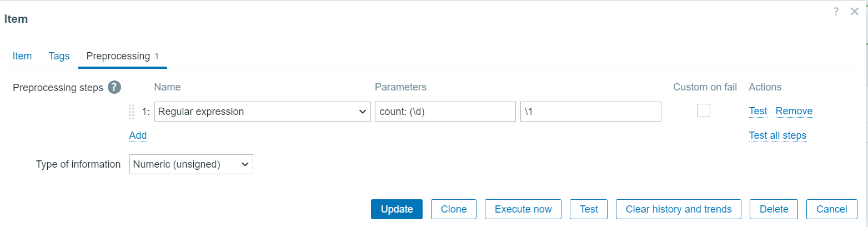Add a new preprocessing step

(x=138, y=135)
